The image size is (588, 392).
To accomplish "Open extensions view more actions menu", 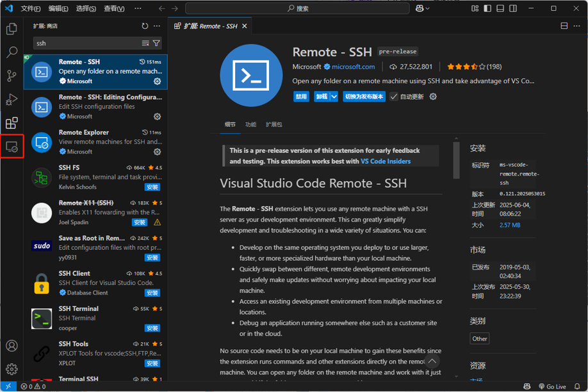I will click(x=157, y=26).
